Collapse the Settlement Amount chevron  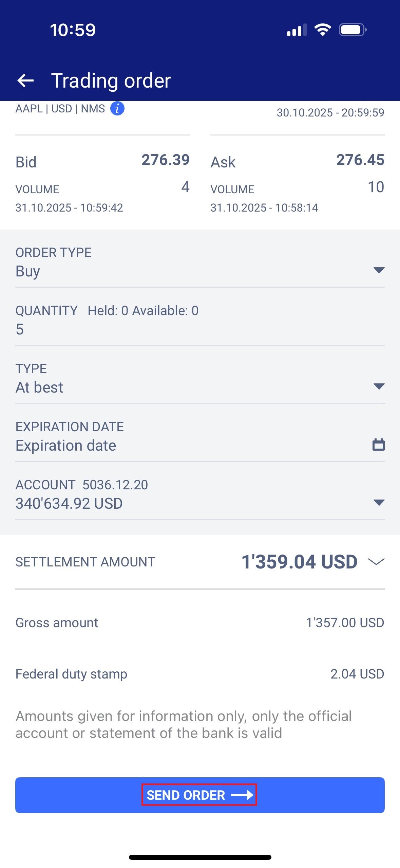pos(376,562)
